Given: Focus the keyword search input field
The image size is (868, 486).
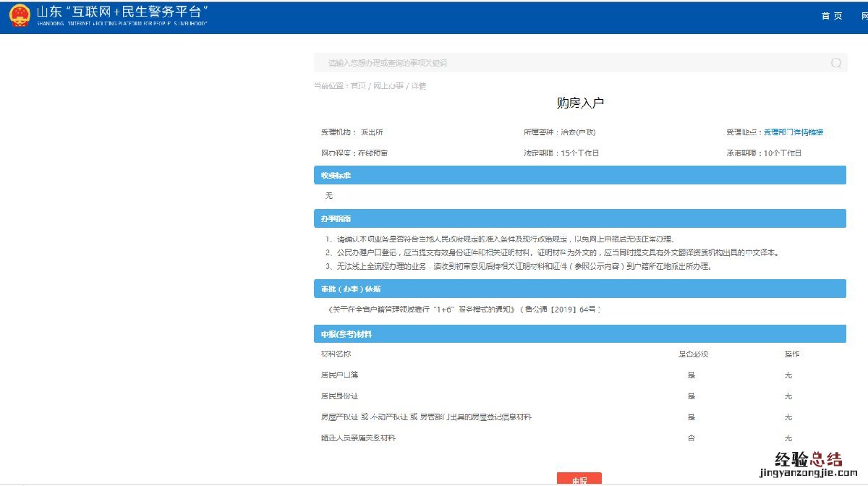Looking at the screenshot, I should [x=564, y=63].
